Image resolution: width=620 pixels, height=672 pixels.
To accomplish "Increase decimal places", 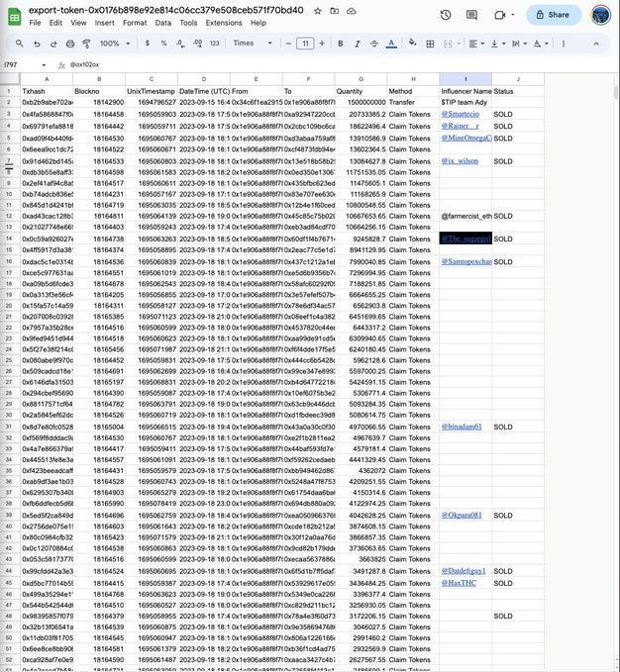I will [198, 44].
